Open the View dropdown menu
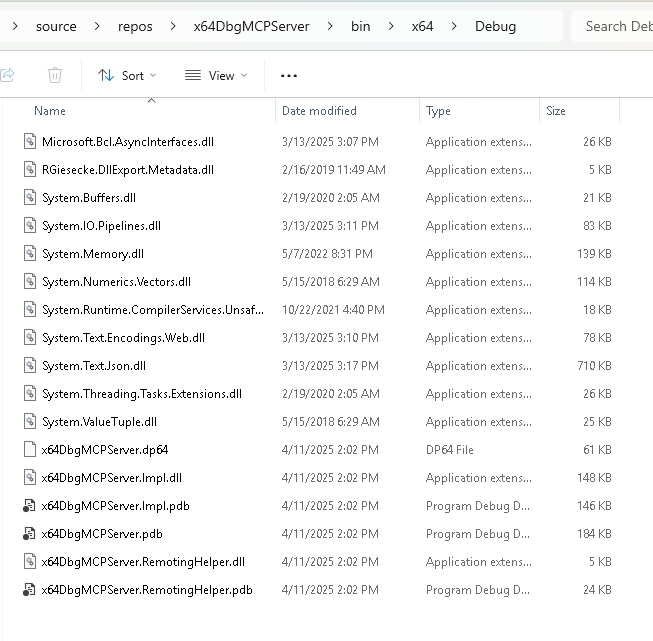The height and width of the screenshot is (641, 653). coord(216,75)
